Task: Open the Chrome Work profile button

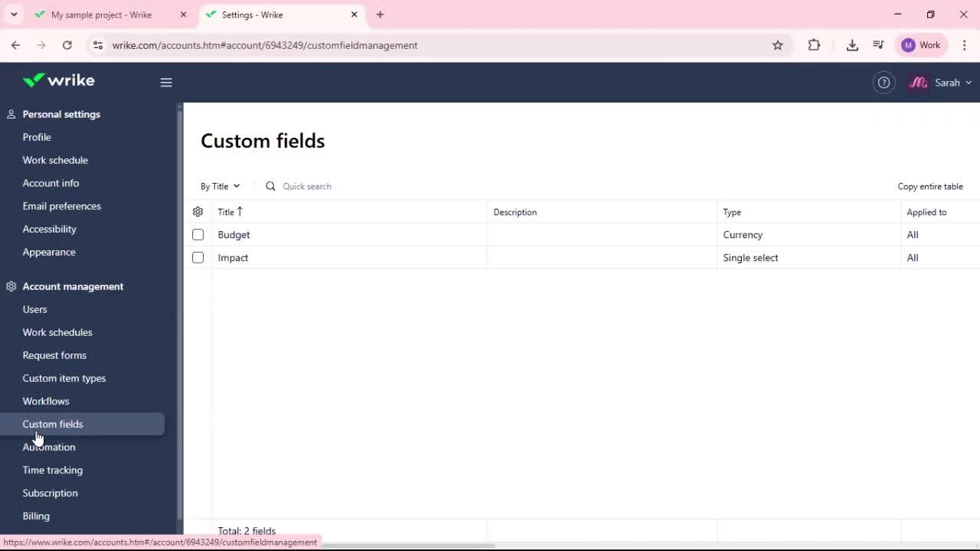Action: click(x=920, y=45)
